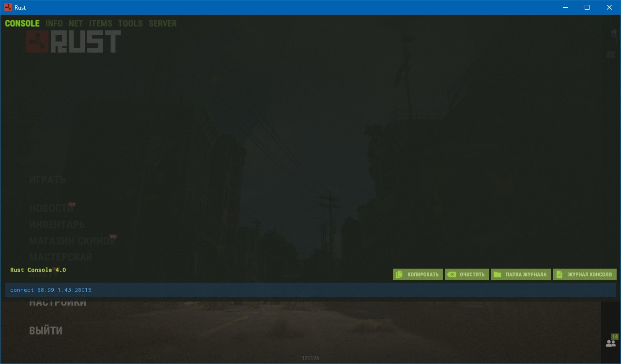The height and width of the screenshot is (364, 621).
Task: Select НАСТРОЙКИ in the main menu
Action: (58, 303)
